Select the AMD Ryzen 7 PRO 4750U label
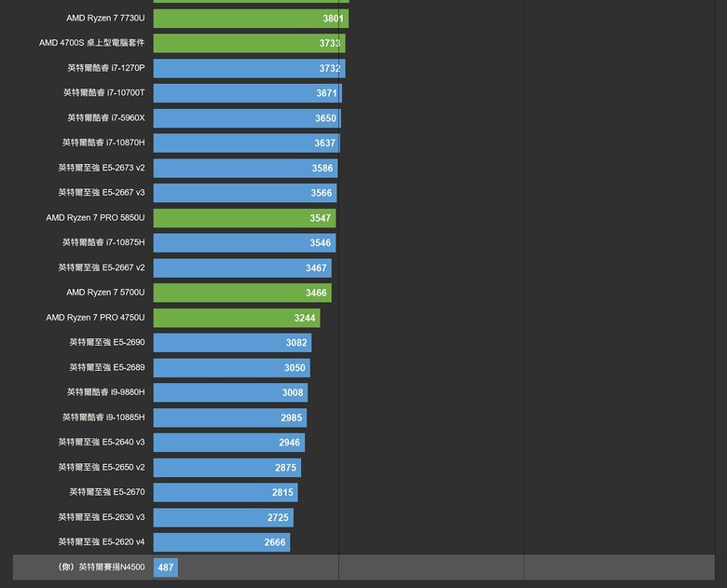The image size is (727, 588). 95,317
